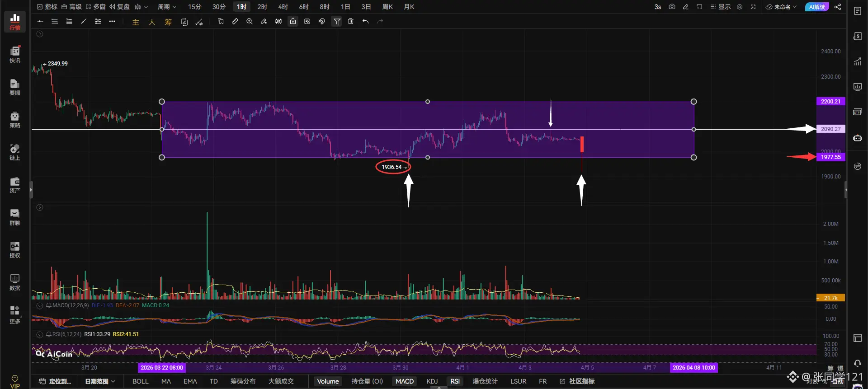Expand the 日期范围 date range dropdown

click(100, 381)
